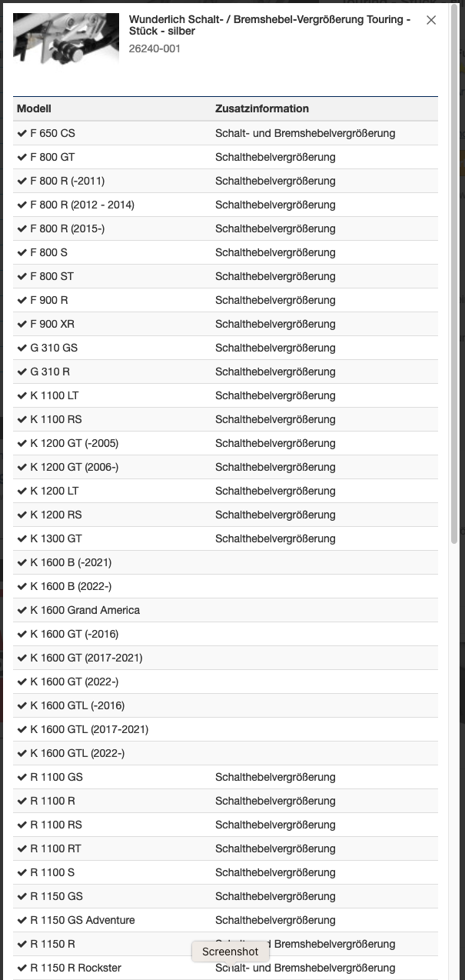Click the checkmark beside R 1100 GS
Screen dimensions: 465x980
point(22,777)
